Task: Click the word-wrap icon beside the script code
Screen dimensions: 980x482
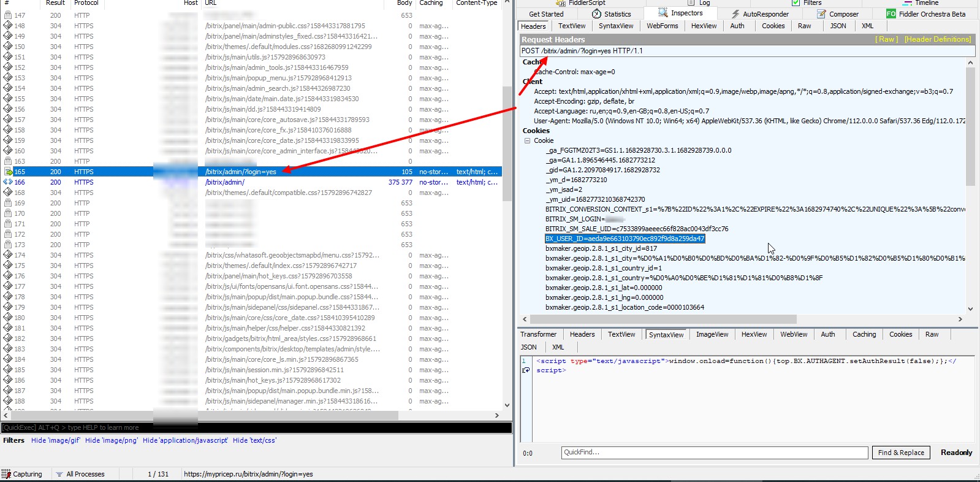Action: [x=525, y=370]
